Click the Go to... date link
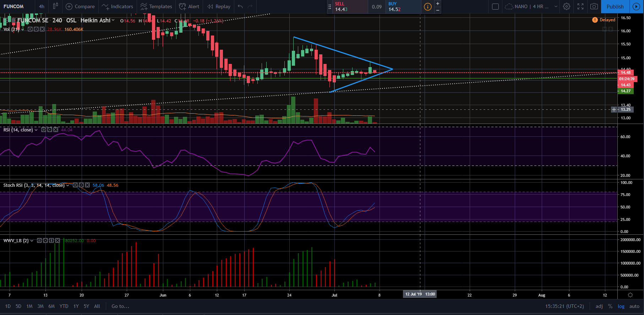Viewport: 644px width, 315px height. 120,306
